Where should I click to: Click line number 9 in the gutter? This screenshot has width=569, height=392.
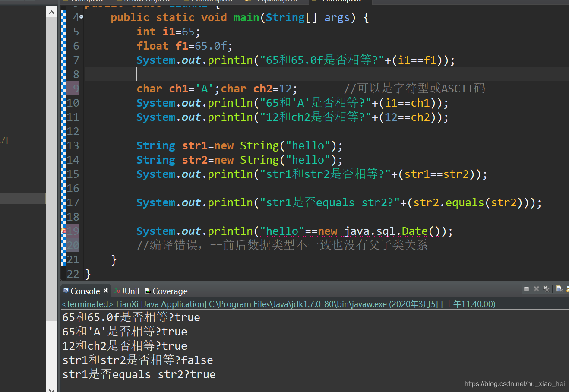(76, 89)
